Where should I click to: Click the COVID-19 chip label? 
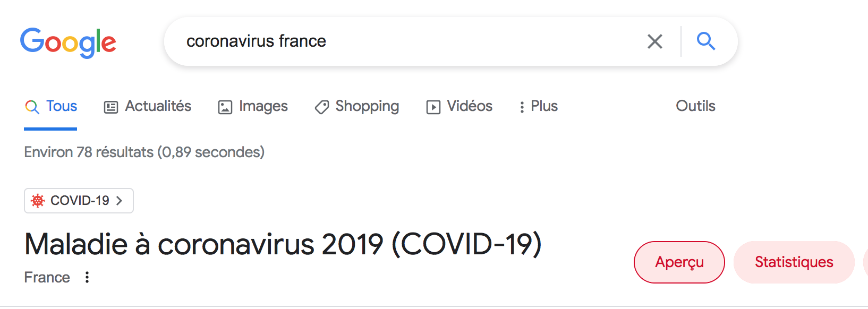tap(80, 201)
